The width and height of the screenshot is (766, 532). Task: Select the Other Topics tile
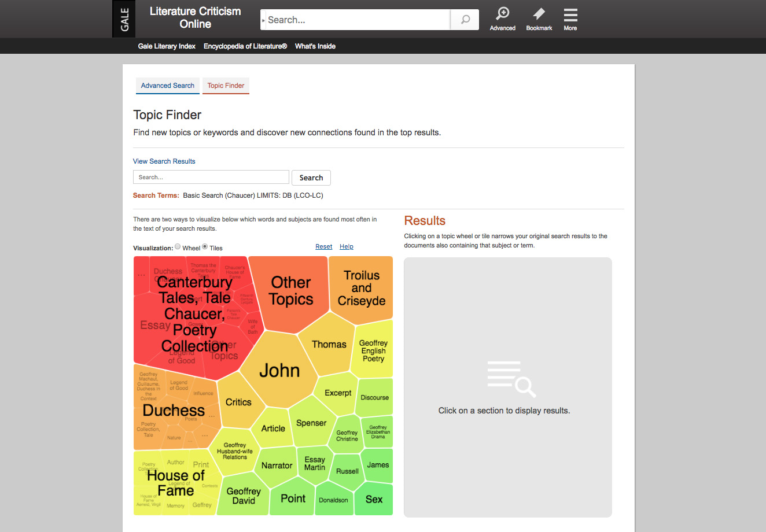click(x=291, y=291)
